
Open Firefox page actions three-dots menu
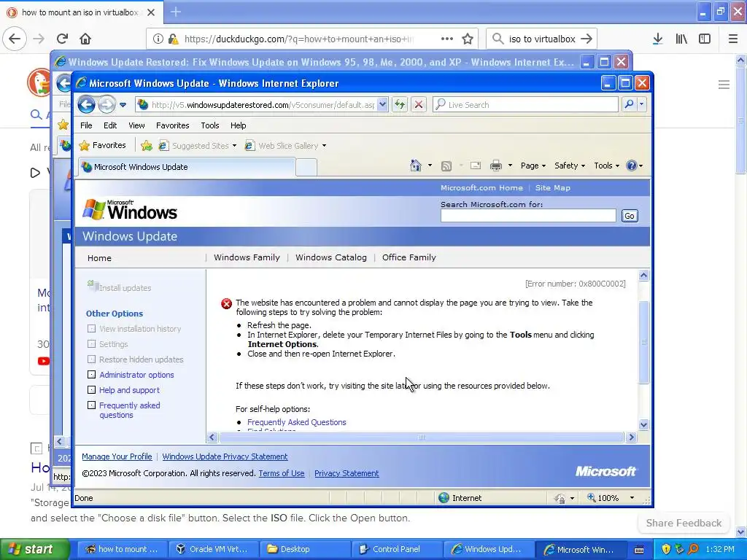point(447,39)
